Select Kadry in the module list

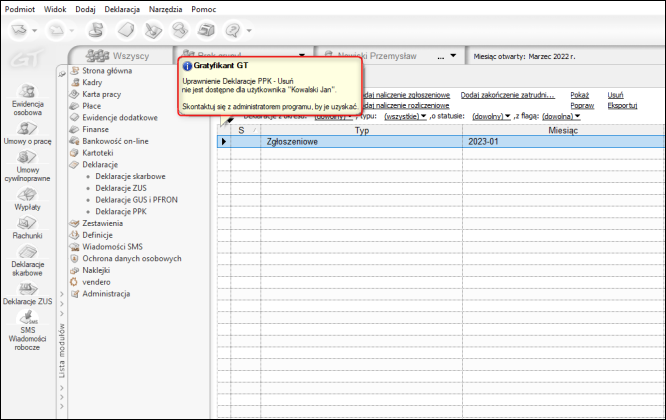(92, 83)
